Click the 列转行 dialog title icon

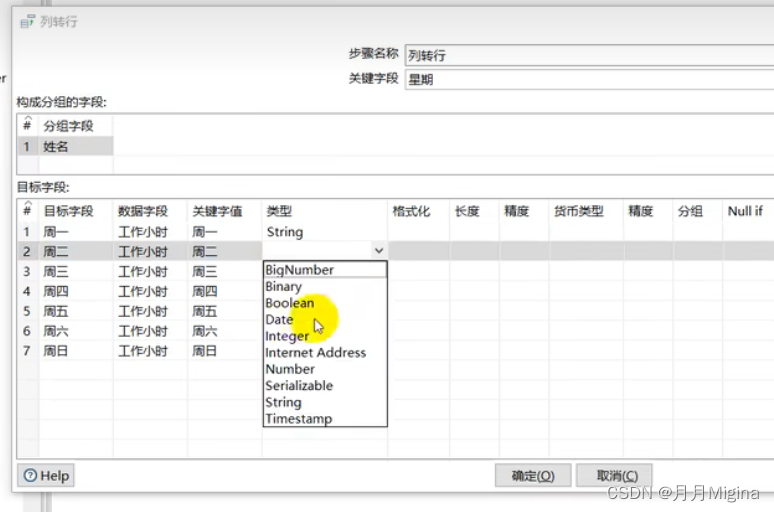pos(28,21)
